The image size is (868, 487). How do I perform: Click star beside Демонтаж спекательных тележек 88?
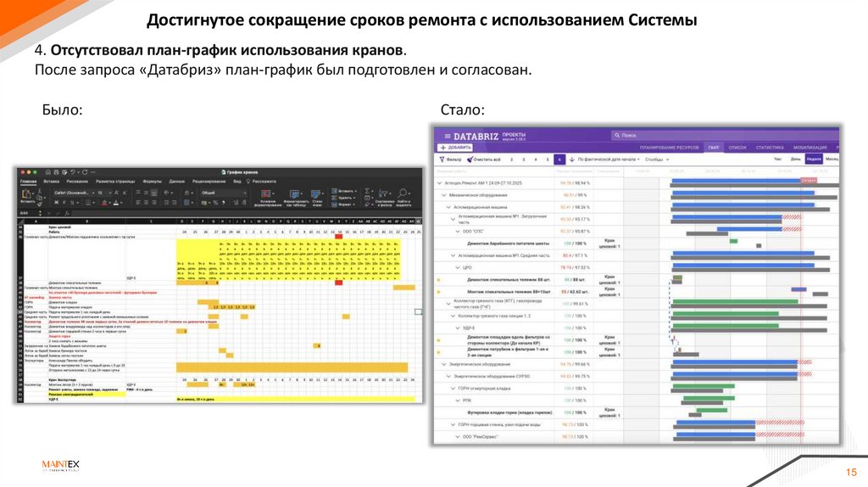(438, 280)
